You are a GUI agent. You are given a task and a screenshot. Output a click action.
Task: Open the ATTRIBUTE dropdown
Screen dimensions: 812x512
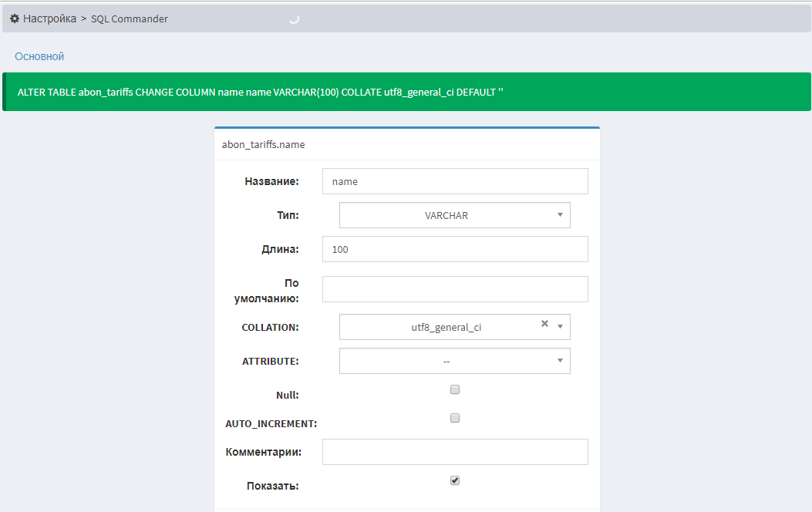tap(454, 361)
